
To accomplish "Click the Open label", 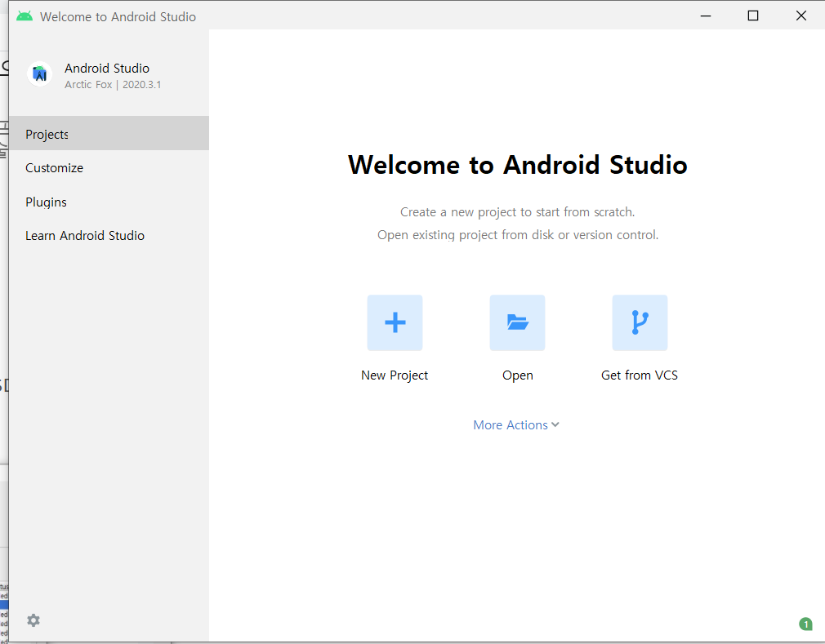I will pyautogui.click(x=518, y=375).
